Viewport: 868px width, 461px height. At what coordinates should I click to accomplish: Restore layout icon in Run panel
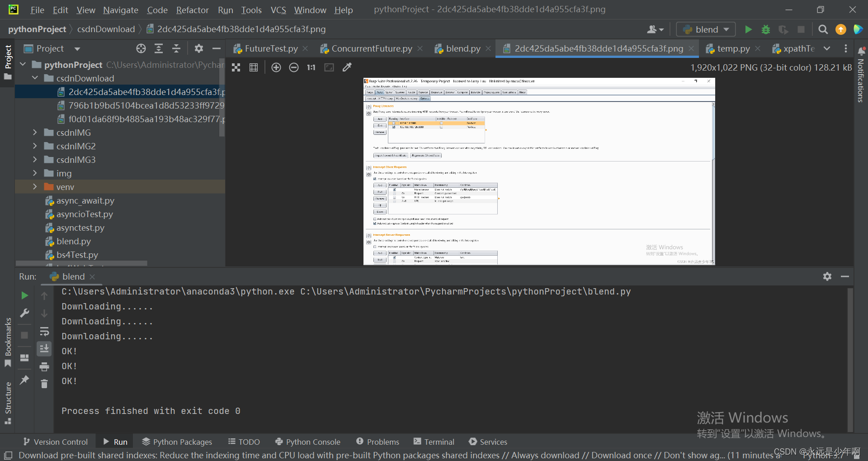point(24,357)
